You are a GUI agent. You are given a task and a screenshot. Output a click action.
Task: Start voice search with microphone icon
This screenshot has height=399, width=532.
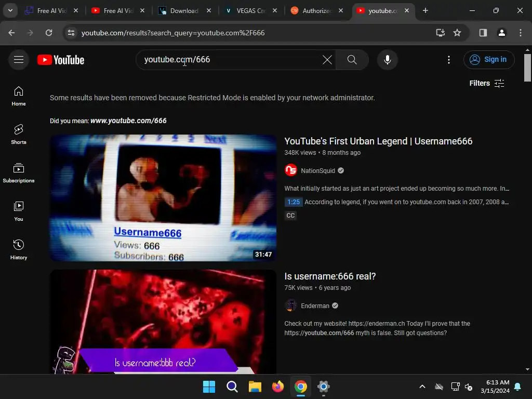(x=387, y=60)
